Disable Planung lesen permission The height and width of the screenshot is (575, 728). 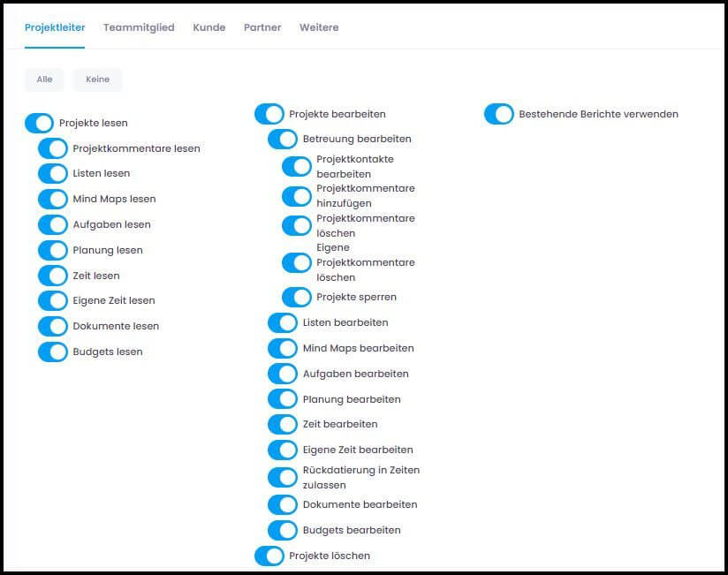[53, 250]
